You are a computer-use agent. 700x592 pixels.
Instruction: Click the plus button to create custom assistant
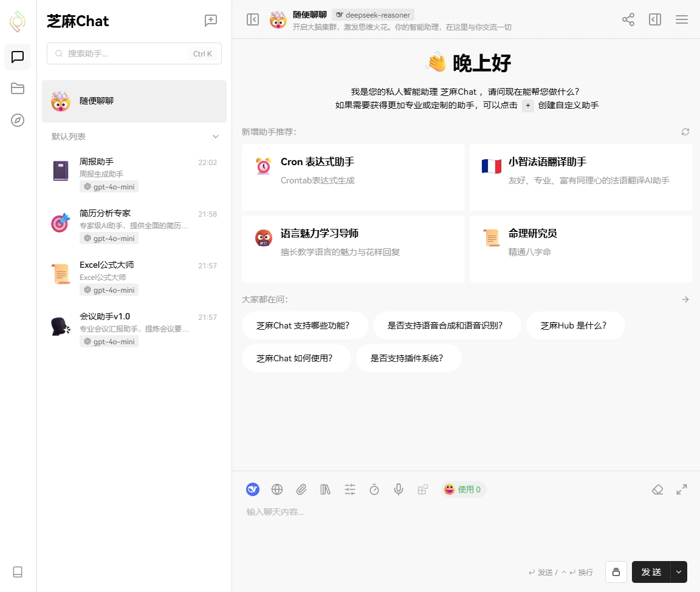527,106
